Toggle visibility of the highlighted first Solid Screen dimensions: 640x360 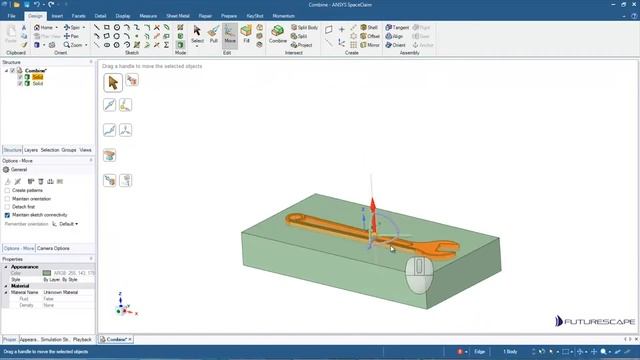[20, 77]
